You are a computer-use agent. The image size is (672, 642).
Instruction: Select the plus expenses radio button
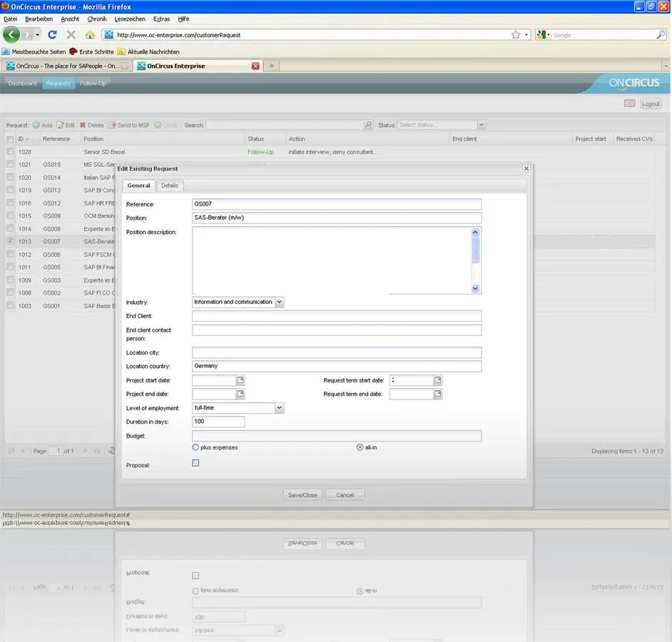coord(195,447)
